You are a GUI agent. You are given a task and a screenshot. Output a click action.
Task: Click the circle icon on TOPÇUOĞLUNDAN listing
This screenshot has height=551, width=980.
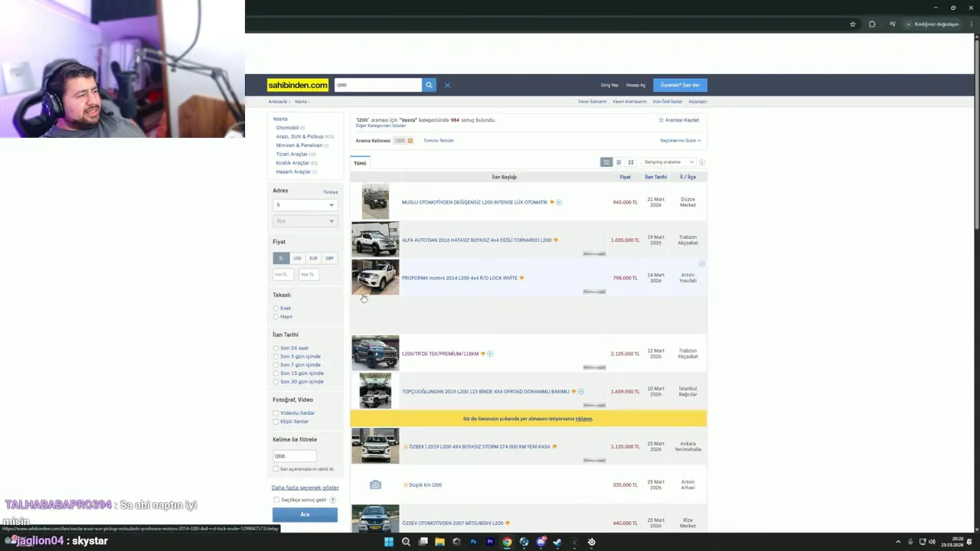point(581,392)
